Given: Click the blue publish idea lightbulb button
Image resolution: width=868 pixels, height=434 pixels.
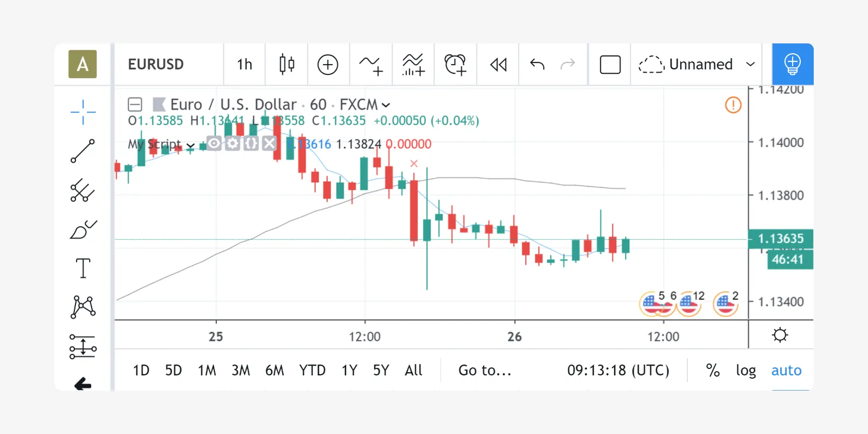Looking at the screenshot, I should [x=793, y=64].
